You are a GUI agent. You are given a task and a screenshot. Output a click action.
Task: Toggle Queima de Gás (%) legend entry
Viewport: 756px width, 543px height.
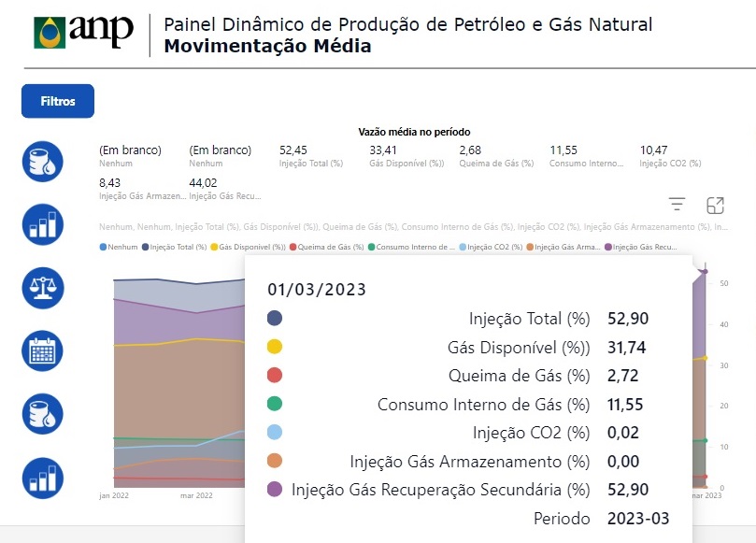(327, 247)
